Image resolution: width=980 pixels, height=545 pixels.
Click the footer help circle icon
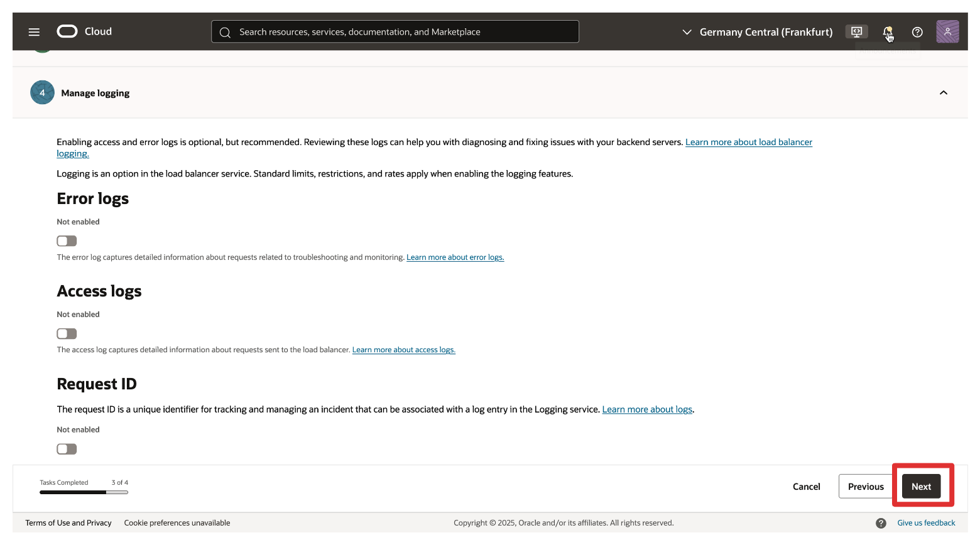pos(881,523)
